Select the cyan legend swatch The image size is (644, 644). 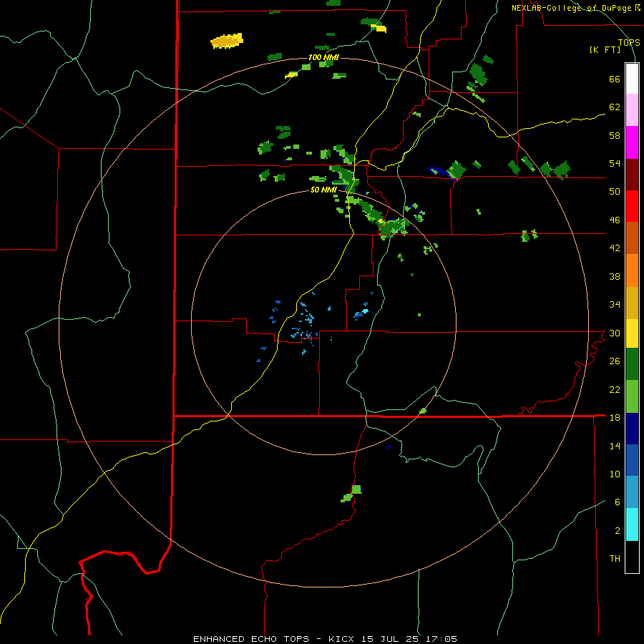point(632,525)
